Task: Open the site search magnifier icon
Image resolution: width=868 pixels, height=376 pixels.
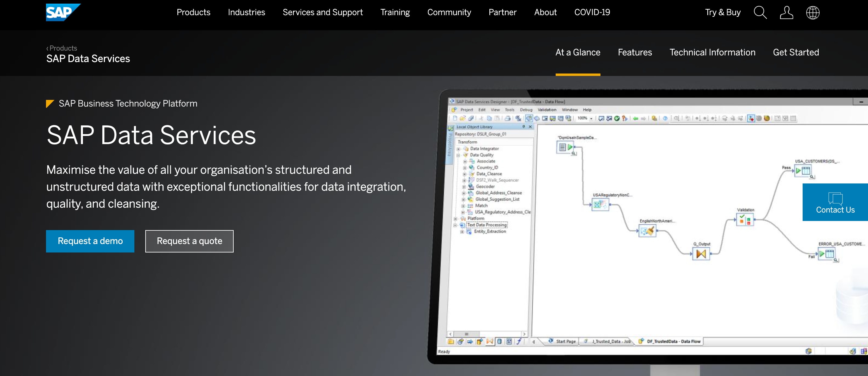Action: pos(760,12)
